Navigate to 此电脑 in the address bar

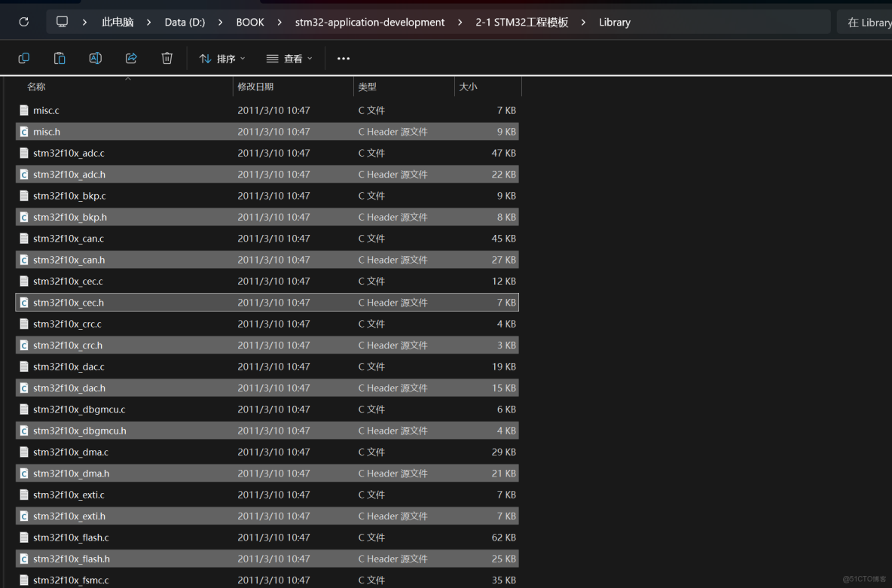pos(118,22)
